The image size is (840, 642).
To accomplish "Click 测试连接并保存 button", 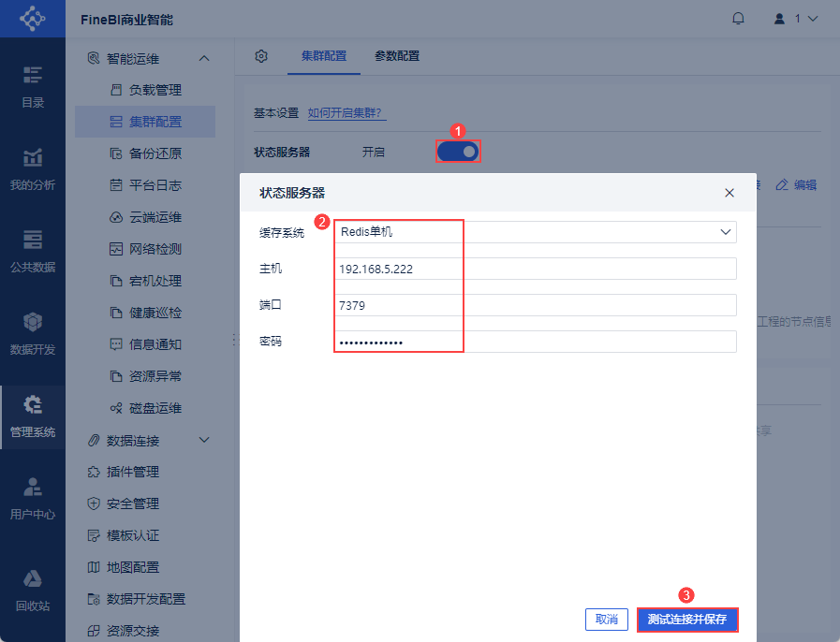I will click(x=687, y=620).
